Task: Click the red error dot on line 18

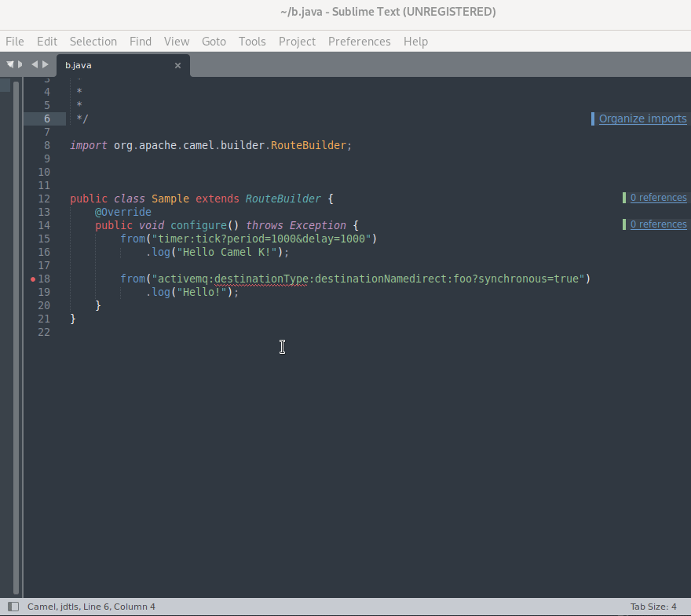Action: point(33,279)
